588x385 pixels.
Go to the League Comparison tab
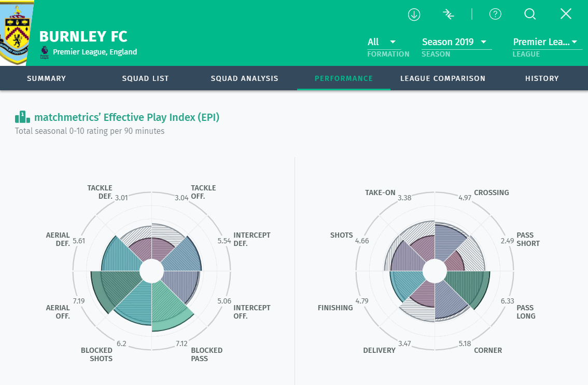coord(443,78)
